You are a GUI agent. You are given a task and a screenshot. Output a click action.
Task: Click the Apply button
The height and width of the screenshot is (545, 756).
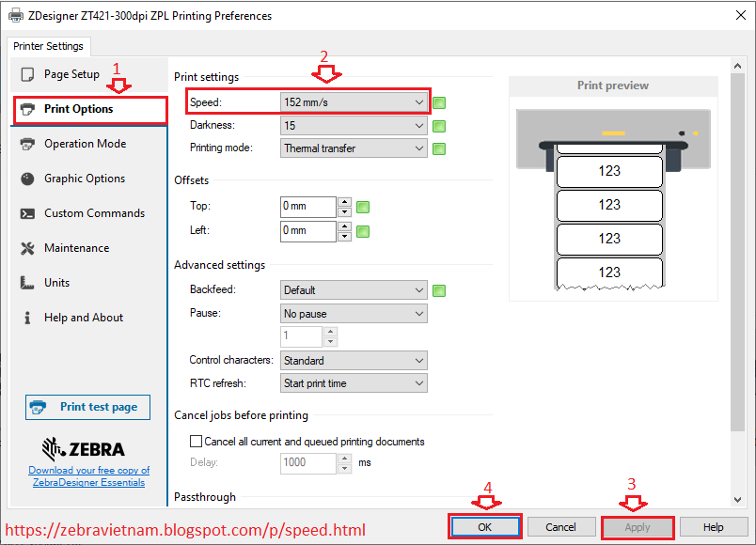pos(638,527)
